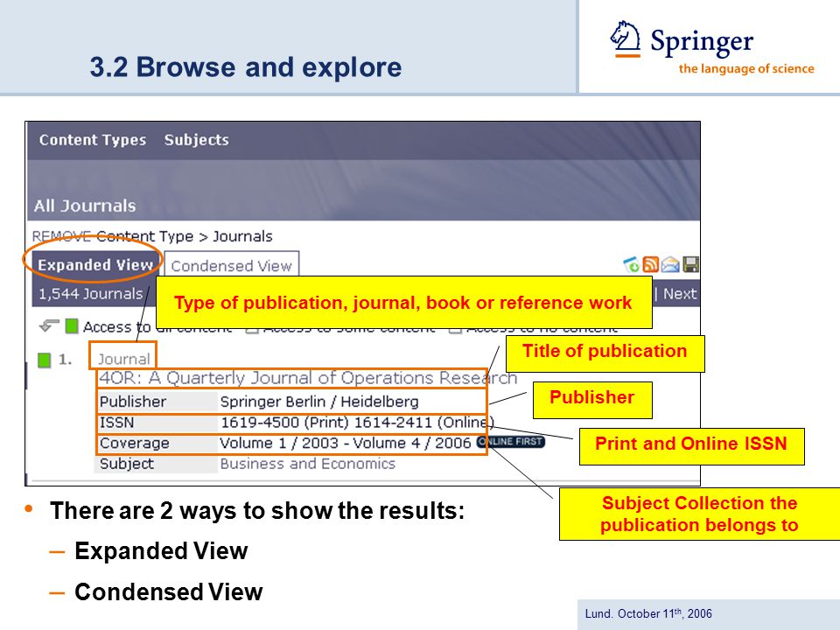Click the Business and Economics subject link
Viewport: 840px width, 630px height.
[x=307, y=464]
